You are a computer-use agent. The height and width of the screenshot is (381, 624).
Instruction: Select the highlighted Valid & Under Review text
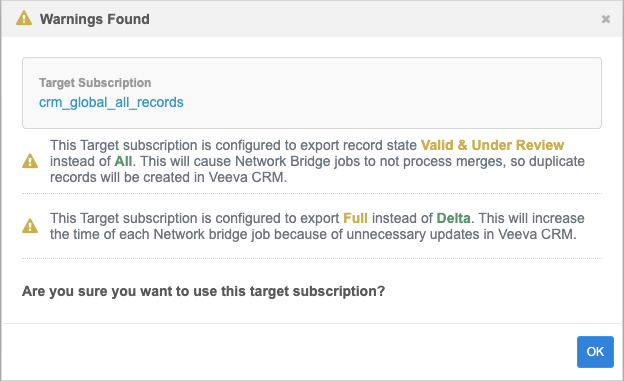[x=492, y=145]
